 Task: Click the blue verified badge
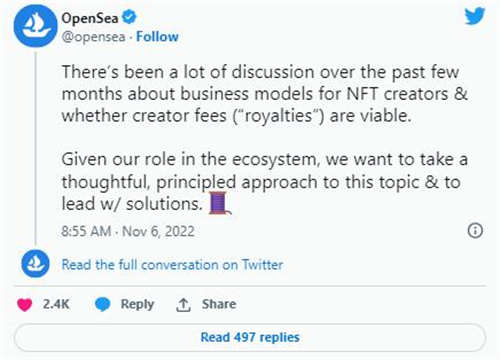pyautogui.click(x=129, y=17)
